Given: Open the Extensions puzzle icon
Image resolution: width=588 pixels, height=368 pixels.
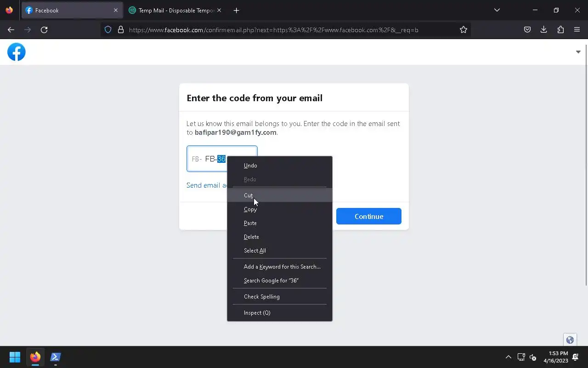Looking at the screenshot, I should [560, 30].
